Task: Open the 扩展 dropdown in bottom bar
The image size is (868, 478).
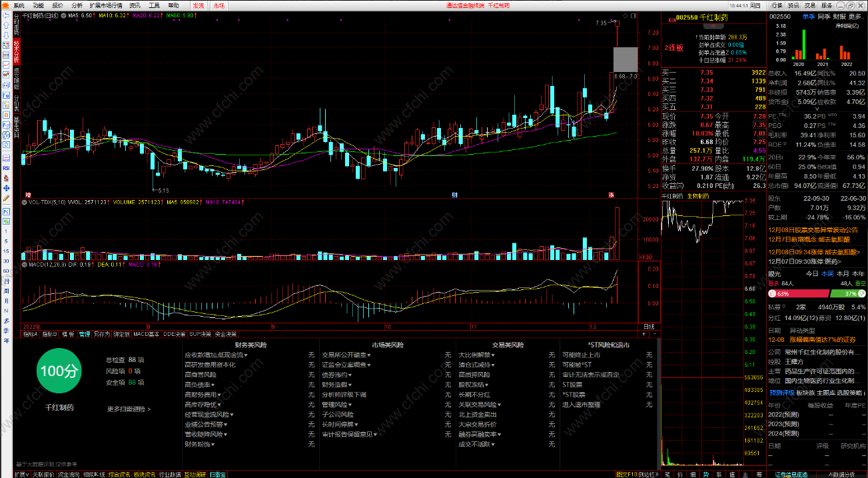Action: click(x=23, y=474)
